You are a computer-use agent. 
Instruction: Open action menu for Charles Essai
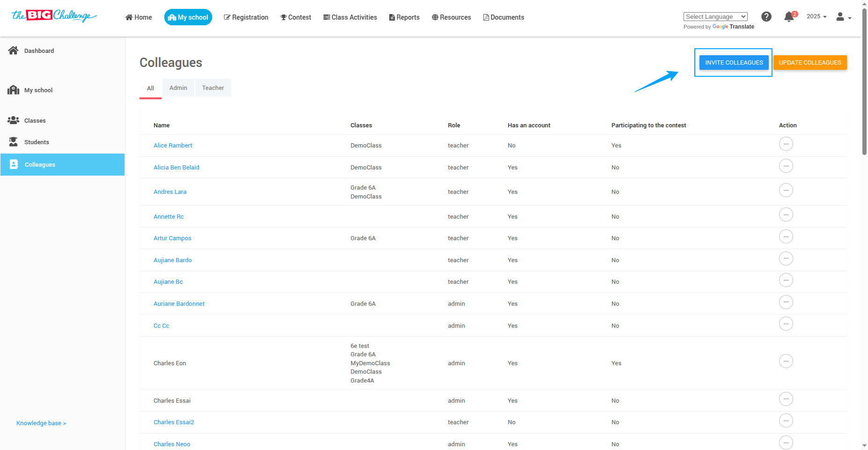point(786,399)
